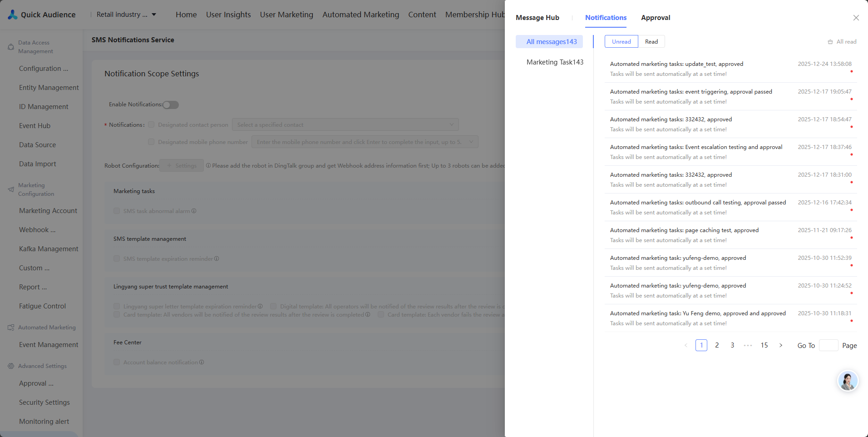The image size is (868, 437).
Task: Open the User Insights menu
Action: [x=228, y=15]
